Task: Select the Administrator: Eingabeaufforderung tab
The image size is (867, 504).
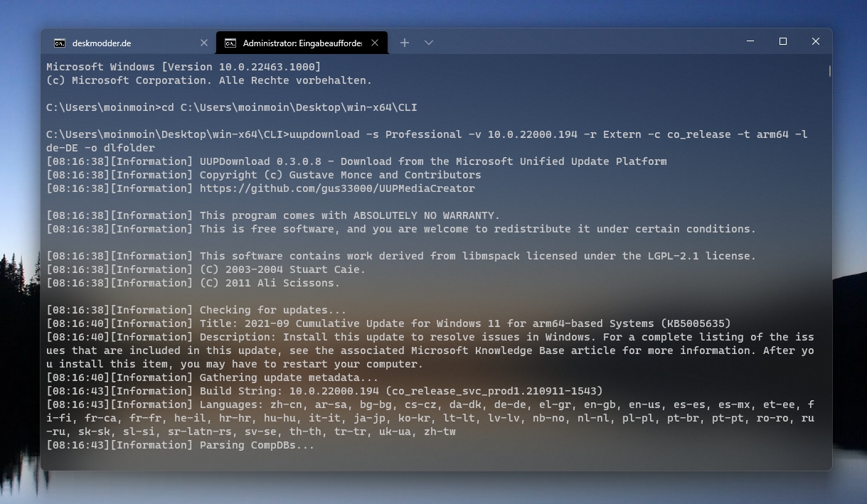Action: click(x=302, y=43)
